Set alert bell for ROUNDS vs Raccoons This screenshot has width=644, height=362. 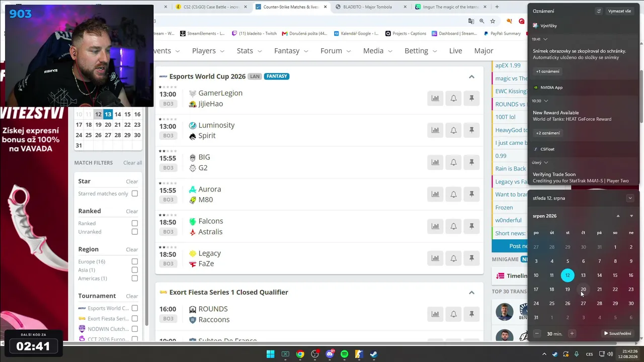pos(453,314)
